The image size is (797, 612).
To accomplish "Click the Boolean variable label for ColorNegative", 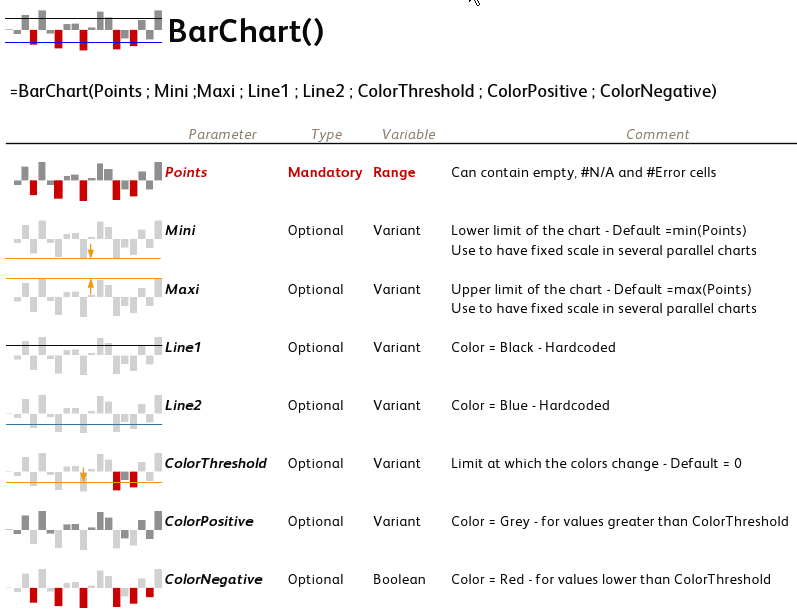I will click(399, 579).
